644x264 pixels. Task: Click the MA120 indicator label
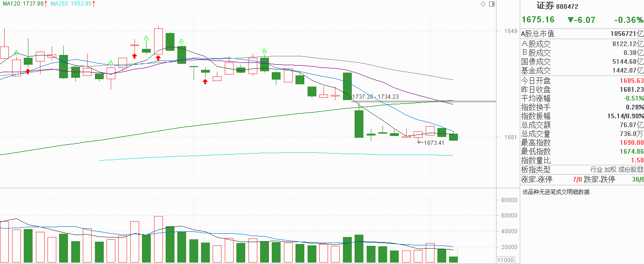(x=23, y=3)
